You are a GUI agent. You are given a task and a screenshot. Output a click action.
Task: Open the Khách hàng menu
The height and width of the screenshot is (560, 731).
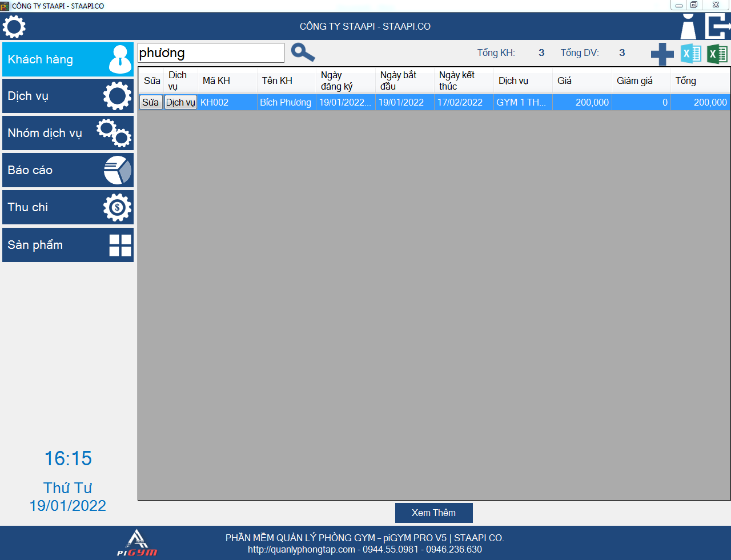click(x=68, y=59)
